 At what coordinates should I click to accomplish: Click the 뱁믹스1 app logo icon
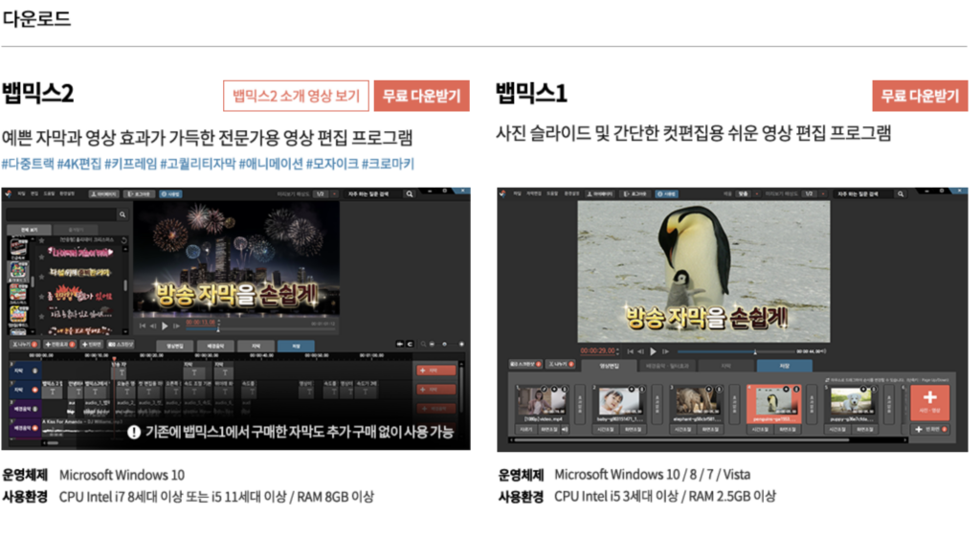click(502, 193)
